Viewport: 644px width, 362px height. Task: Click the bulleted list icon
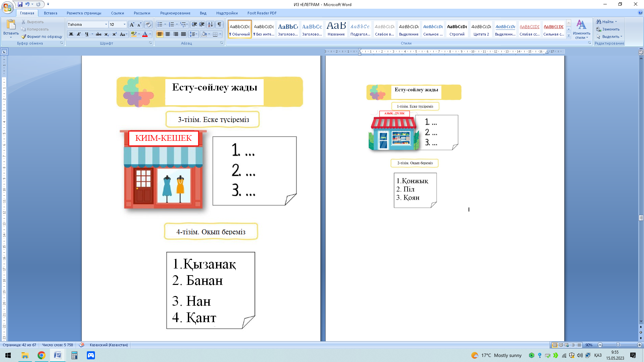click(x=160, y=24)
